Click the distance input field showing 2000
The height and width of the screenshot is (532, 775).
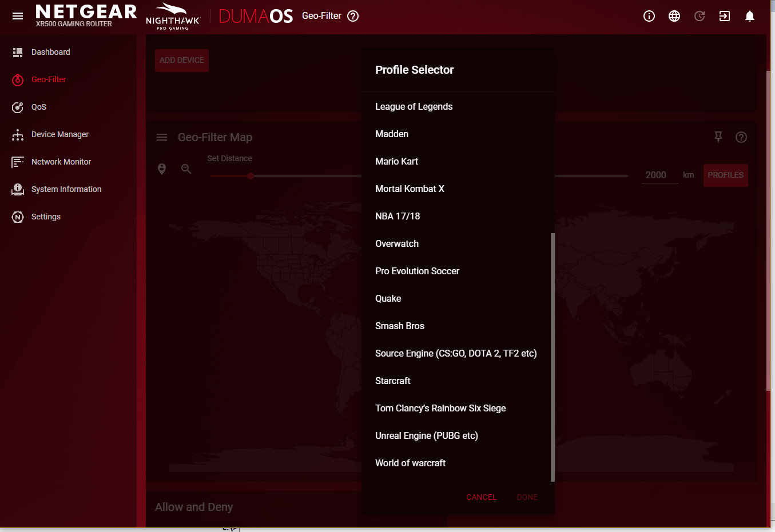click(659, 175)
